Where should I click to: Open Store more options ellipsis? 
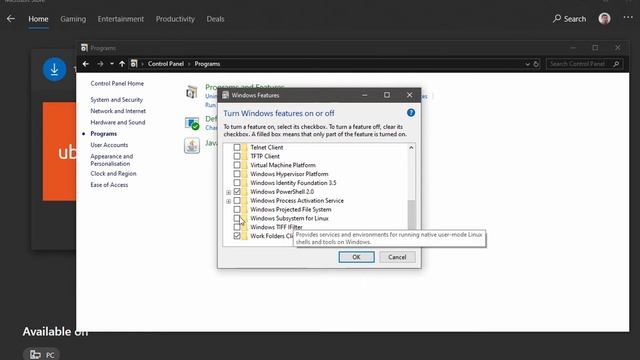(x=628, y=18)
